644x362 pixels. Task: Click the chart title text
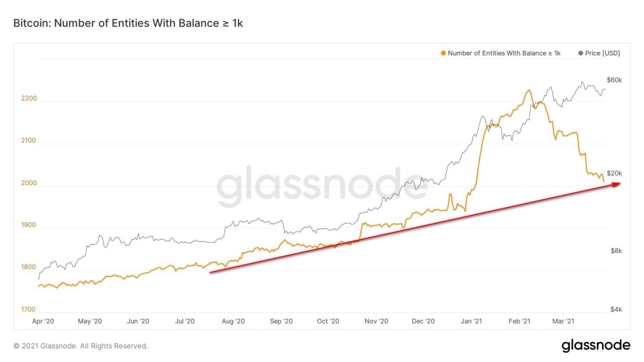tap(128, 23)
